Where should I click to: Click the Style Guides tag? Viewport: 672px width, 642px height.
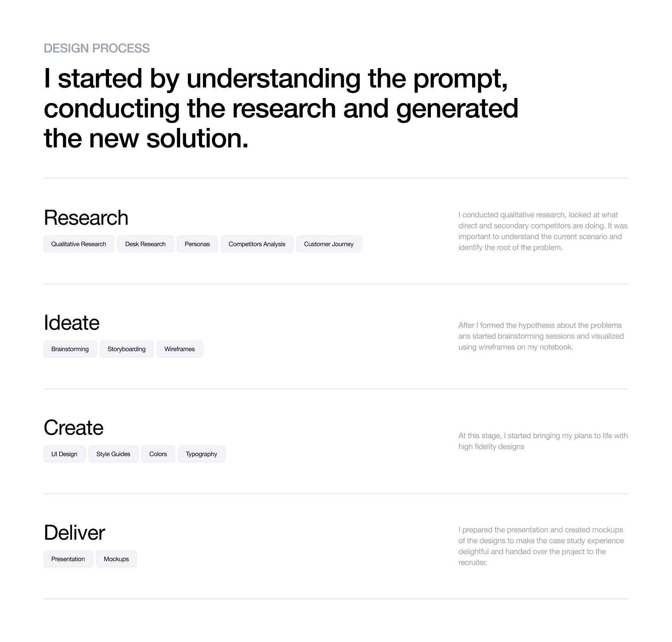tap(113, 454)
